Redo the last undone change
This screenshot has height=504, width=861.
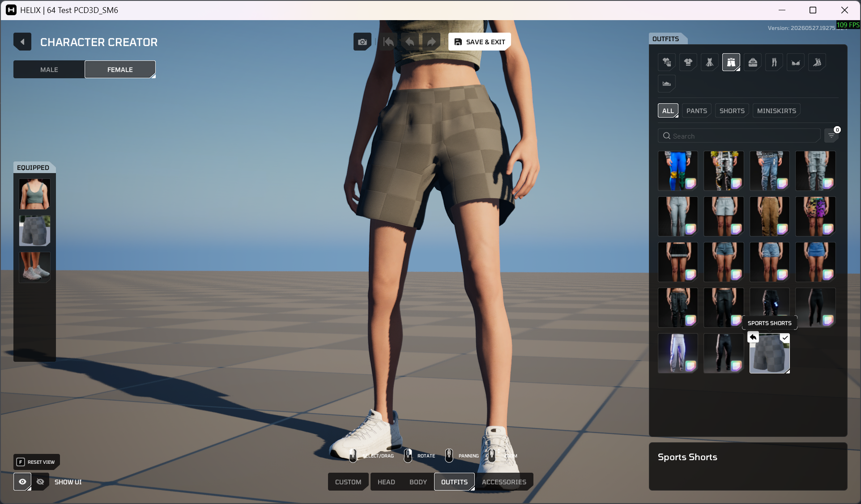tap(431, 42)
